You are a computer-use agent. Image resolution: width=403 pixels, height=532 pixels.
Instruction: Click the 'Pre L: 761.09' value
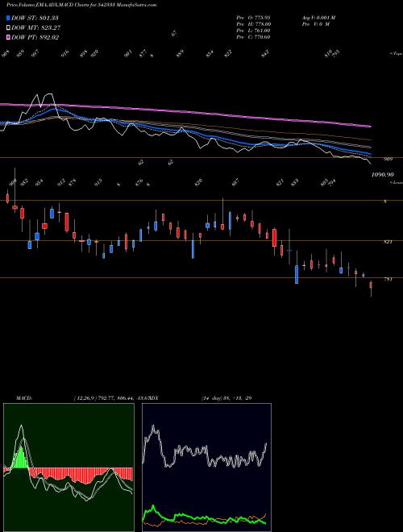click(253, 31)
